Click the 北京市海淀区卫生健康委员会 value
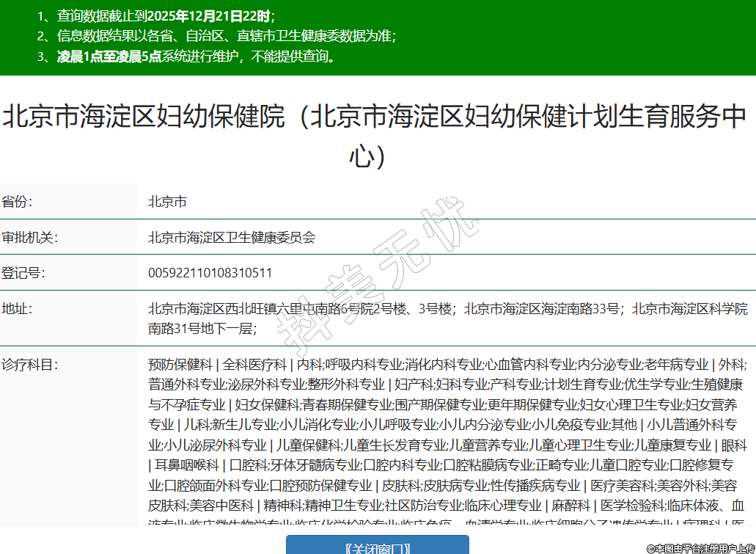The width and height of the screenshot is (756, 554). point(232,238)
